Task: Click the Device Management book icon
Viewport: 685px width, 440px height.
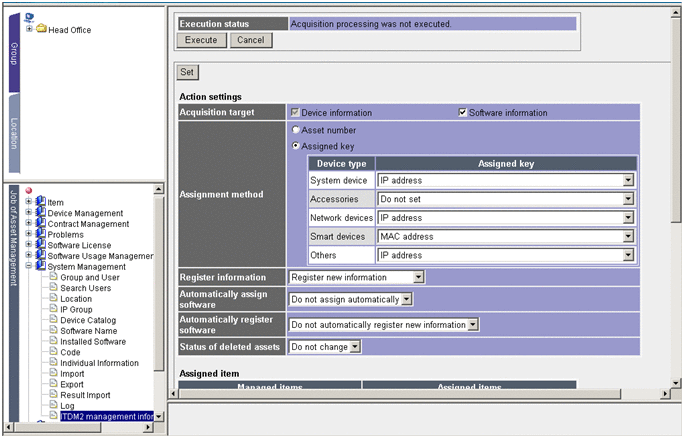Action: point(41,213)
